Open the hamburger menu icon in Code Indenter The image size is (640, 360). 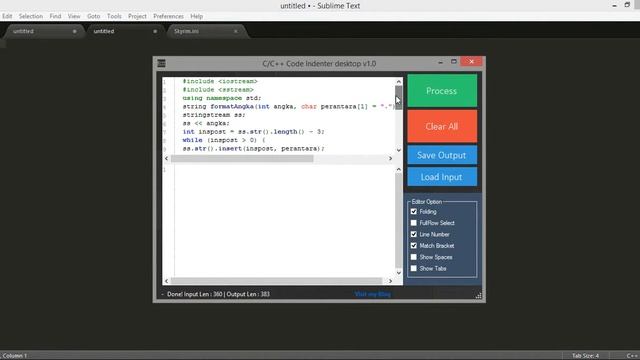(x=162, y=63)
